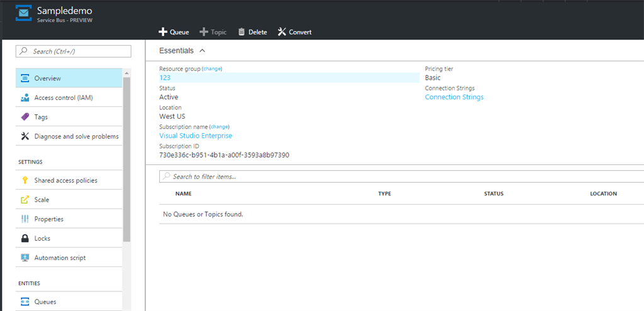The height and width of the screenshot is (311, 644).
Task: Click the West US location value
Action: click(x=172, y=116)
